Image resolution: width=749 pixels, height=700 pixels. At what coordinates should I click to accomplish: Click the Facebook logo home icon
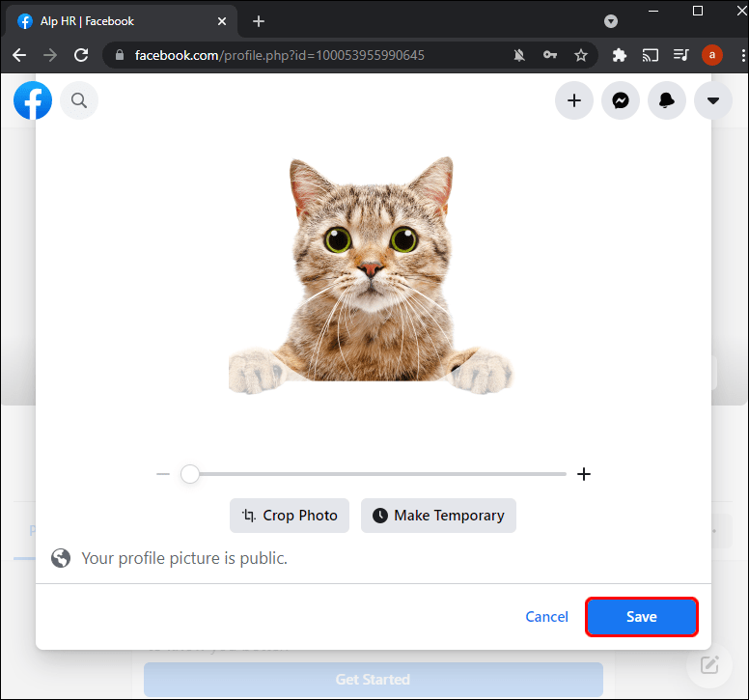coord(33,100)
